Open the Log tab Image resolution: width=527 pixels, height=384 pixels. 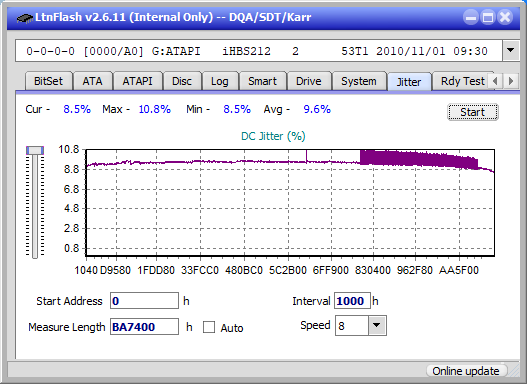(220, 81)
